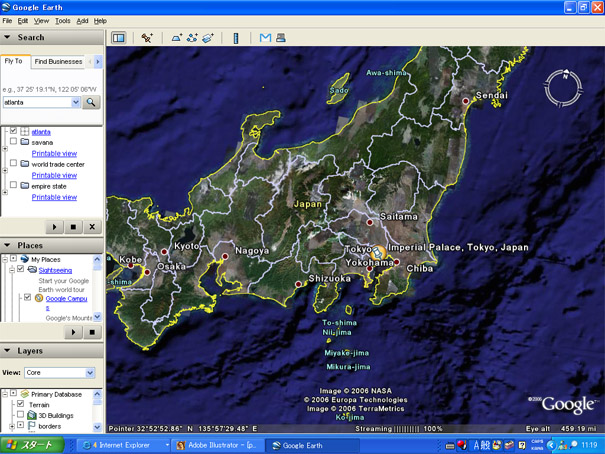
Task: Open Printable view under empire state
Action: (54, 197)
